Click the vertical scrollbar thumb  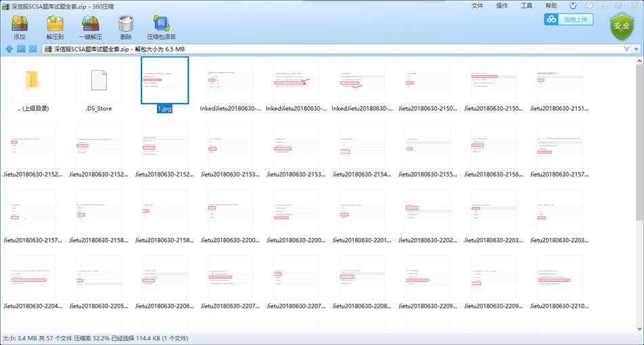point(640,143)
